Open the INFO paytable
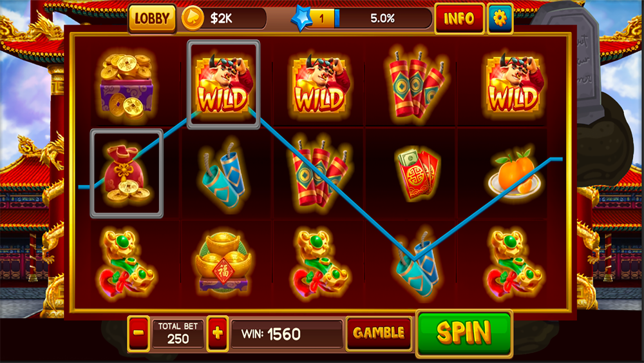 click(x=459, y=19)
